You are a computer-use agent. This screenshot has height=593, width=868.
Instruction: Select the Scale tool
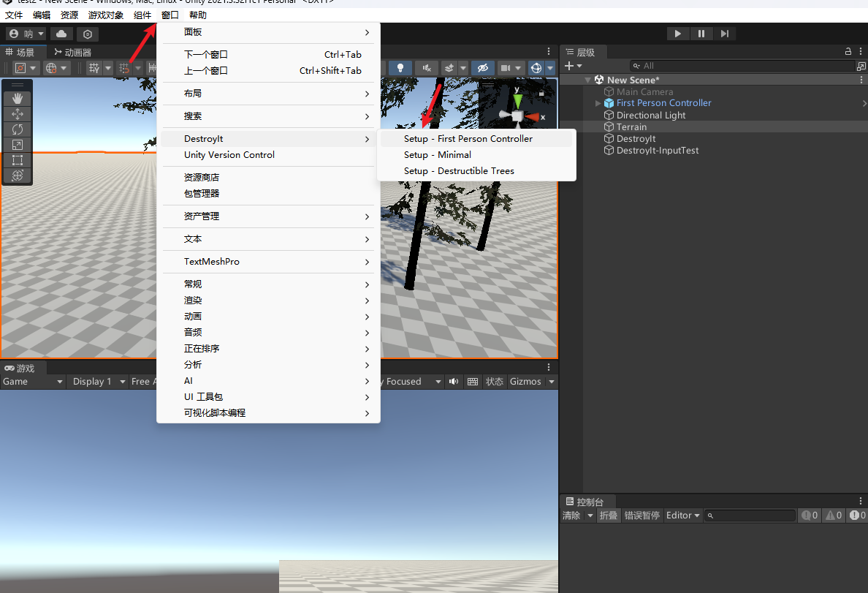(18, 145)
